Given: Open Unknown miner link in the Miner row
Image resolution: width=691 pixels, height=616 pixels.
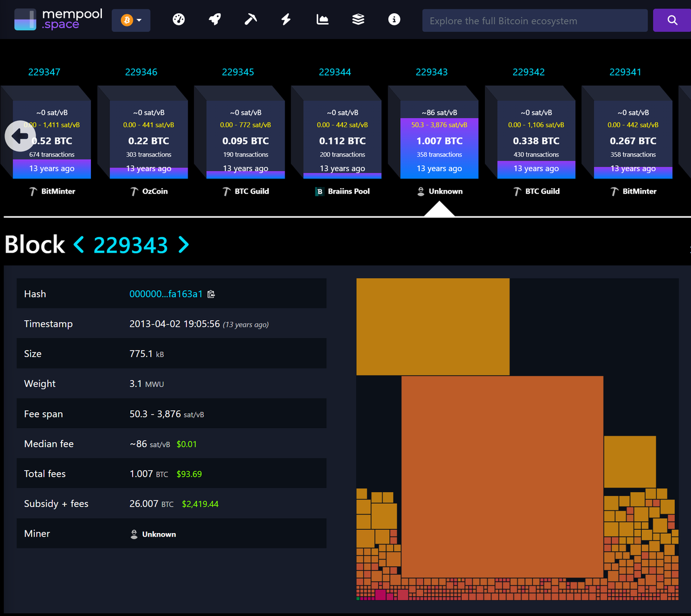Looking at the screenshot, I should coord(153,534).
